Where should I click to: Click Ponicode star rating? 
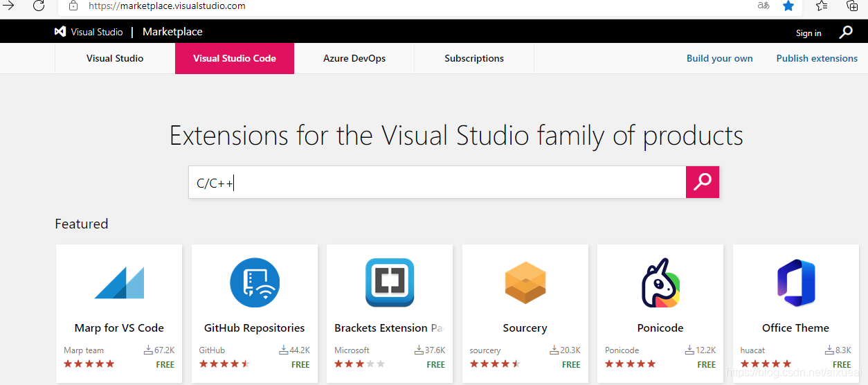click(x=630, y=364)
